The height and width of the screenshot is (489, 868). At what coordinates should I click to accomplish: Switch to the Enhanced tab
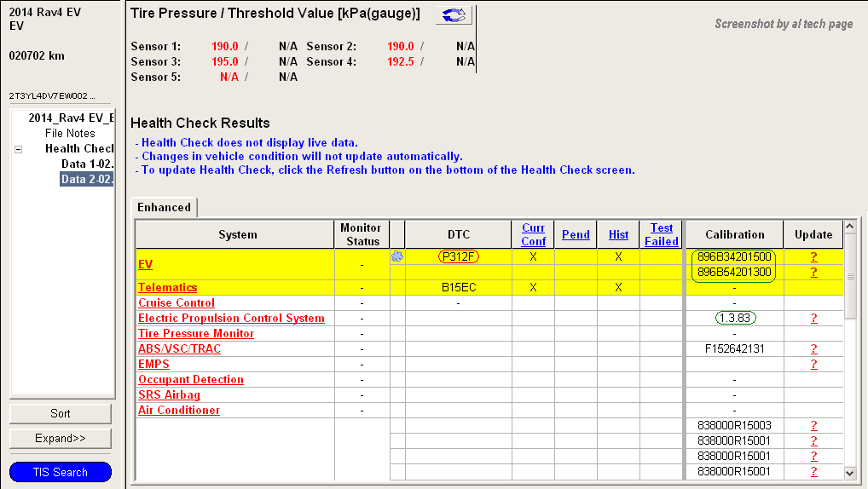click(165, 207)
